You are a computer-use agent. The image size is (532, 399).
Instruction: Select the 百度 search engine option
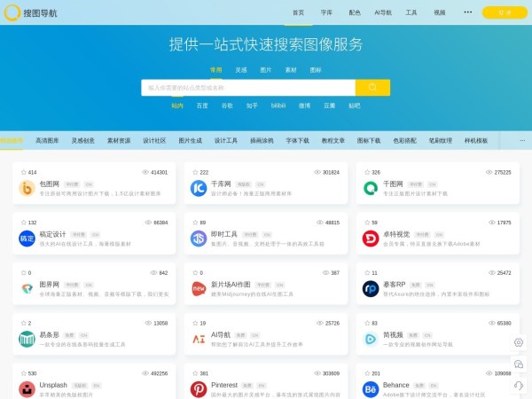point(202,106)
